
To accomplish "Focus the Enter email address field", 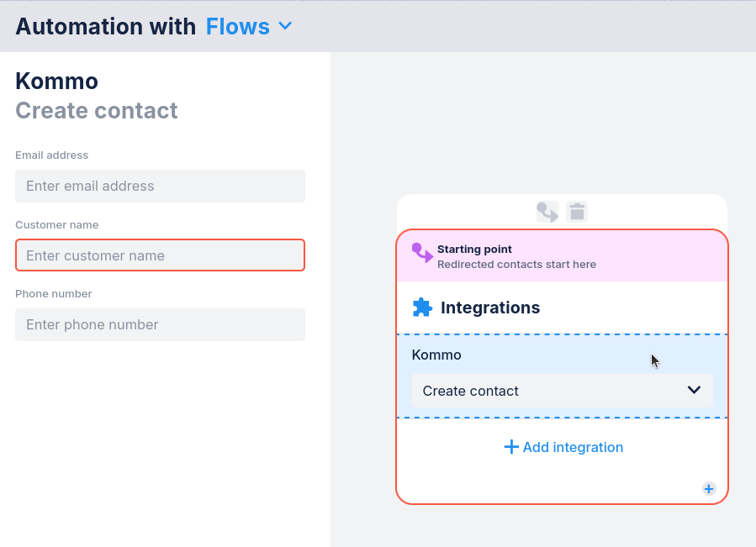I will (160, 186).
